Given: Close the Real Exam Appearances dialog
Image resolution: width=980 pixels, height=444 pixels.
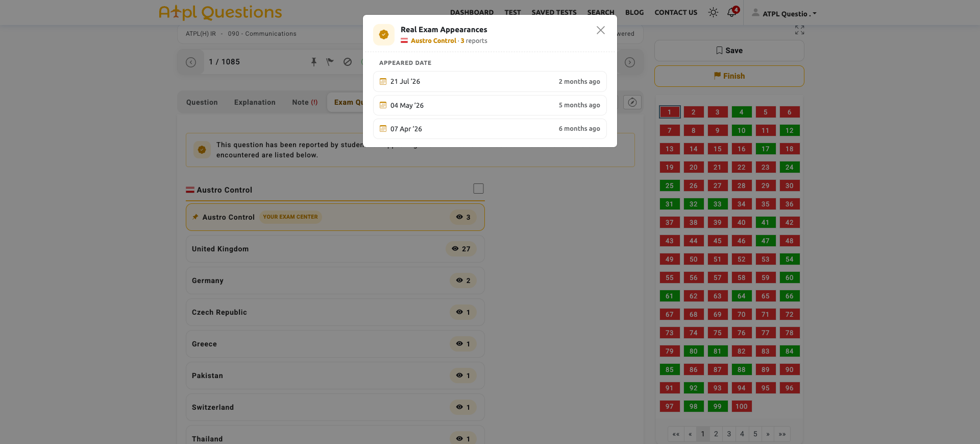Looking at the screenshot, I should pos(601,30).
